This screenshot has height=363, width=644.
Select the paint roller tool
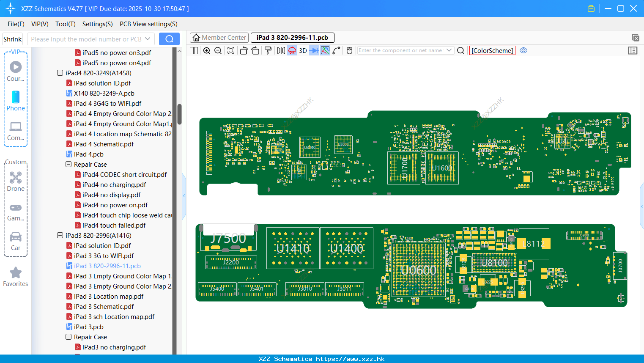268,51
